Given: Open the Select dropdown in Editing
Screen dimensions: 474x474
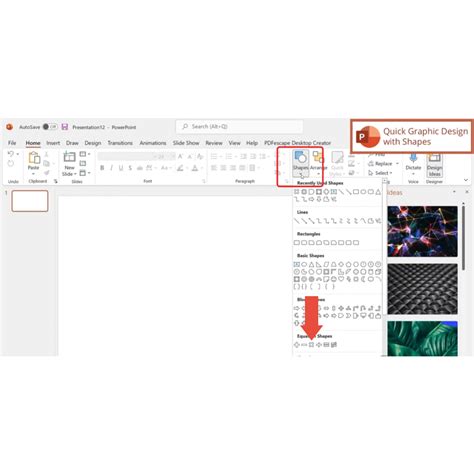Looking at the screenshot, I should coord(380,173).
